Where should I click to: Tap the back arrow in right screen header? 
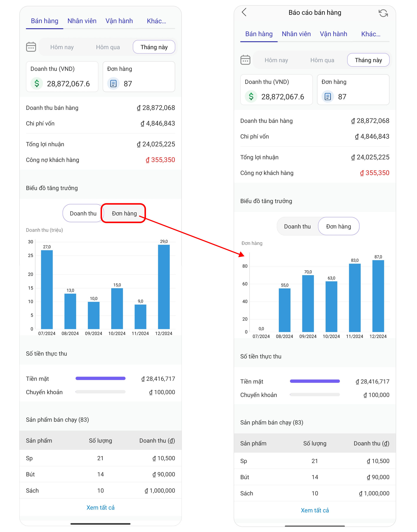coord(244,12)
